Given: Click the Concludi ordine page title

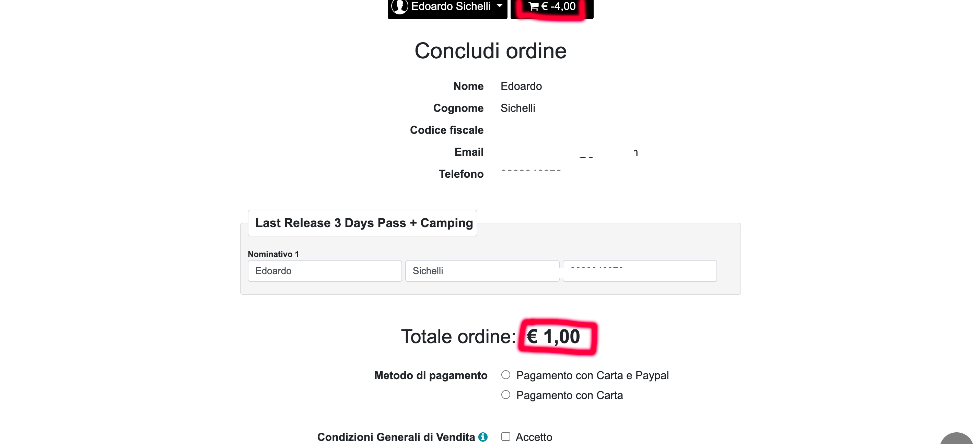Looking at the screenshot, I should tap(490, 50).
